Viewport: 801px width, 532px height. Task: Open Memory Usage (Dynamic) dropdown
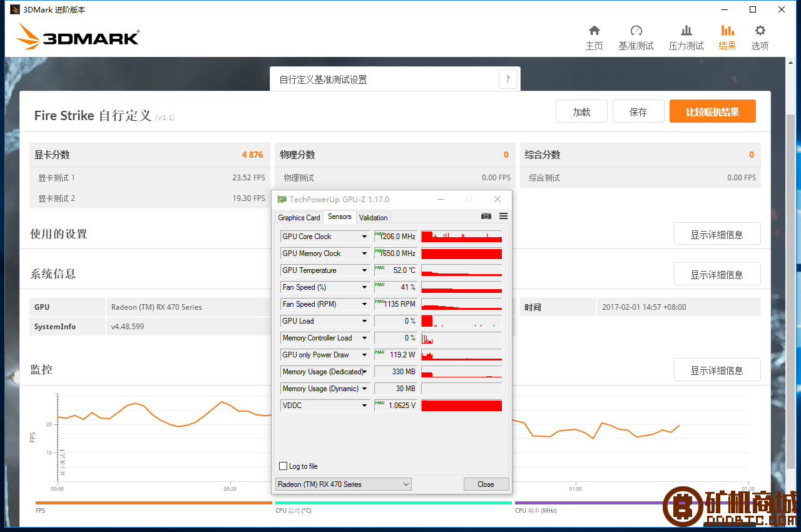[365, 389]
